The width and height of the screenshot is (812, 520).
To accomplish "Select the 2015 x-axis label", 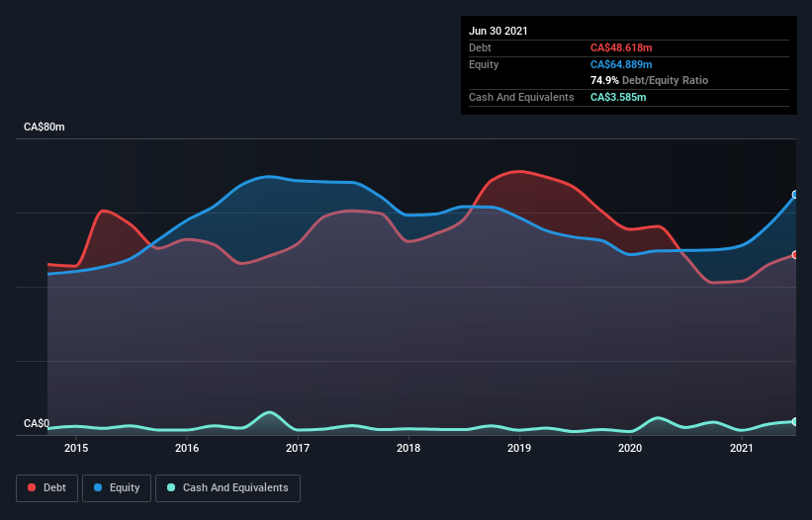I will [x=76, y=448].
